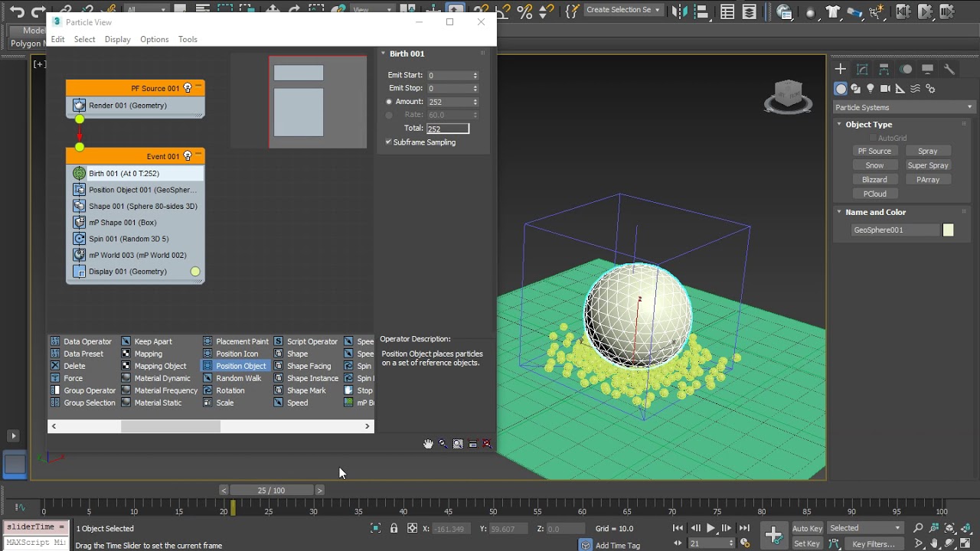Toggle the Set Key mode button
The image size is (980, 551).
[x=807, y=543]
